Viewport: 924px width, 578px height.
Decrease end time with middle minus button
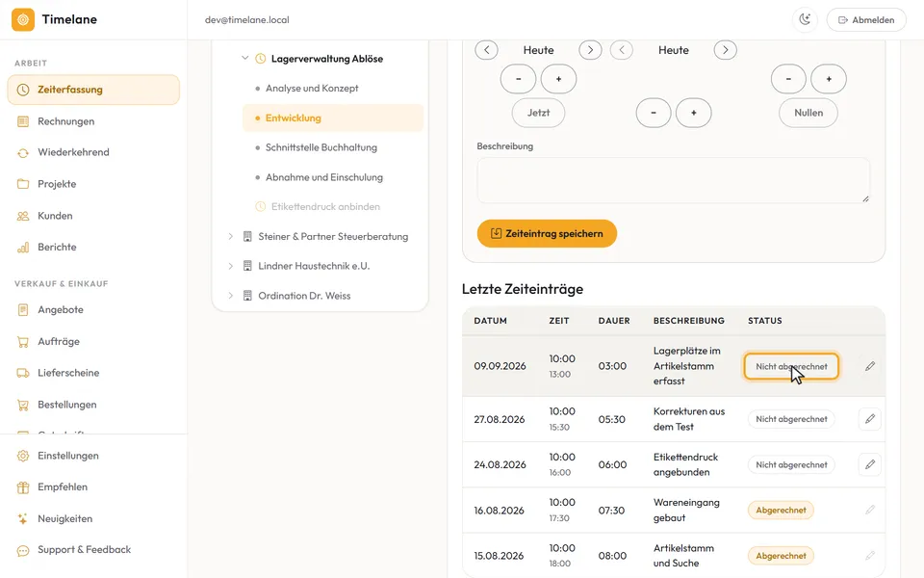click(654, 113)
